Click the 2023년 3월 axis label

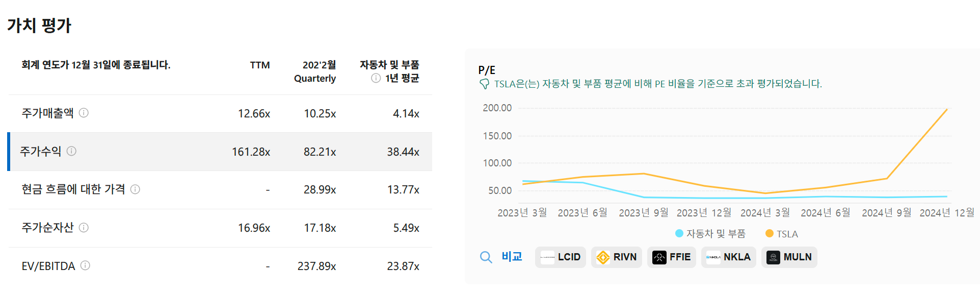click(x=522, y=213)
